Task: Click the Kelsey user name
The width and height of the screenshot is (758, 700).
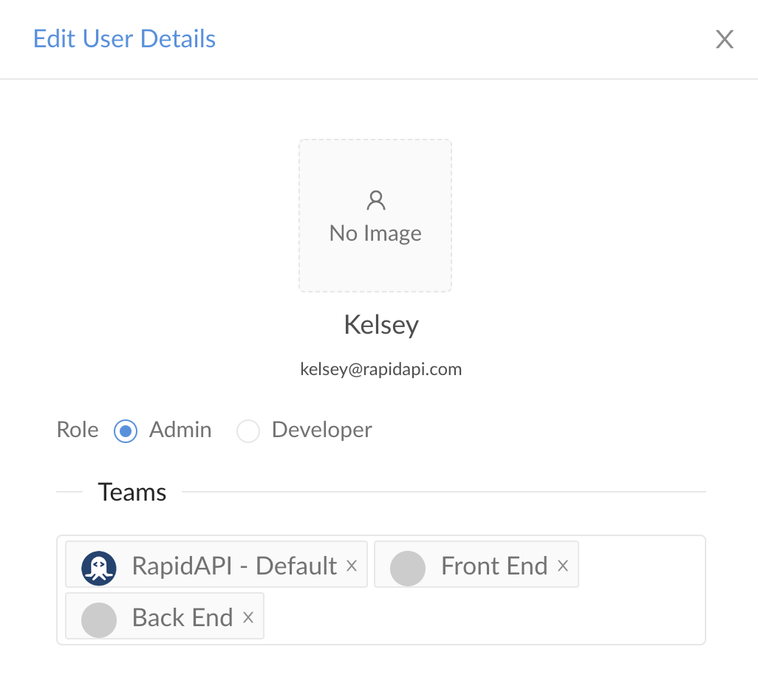Action: click(x=381, y=325)
